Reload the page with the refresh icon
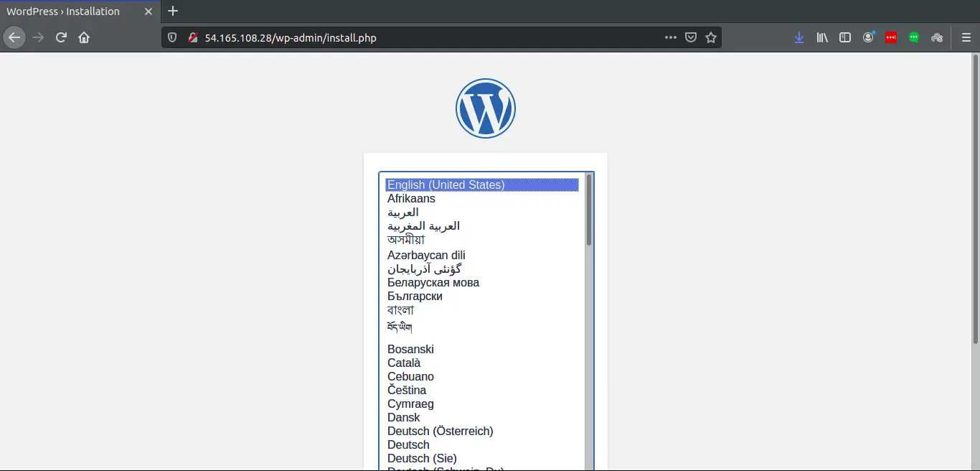The height and width of the screenshot is (471, 980). click(61, 37)
